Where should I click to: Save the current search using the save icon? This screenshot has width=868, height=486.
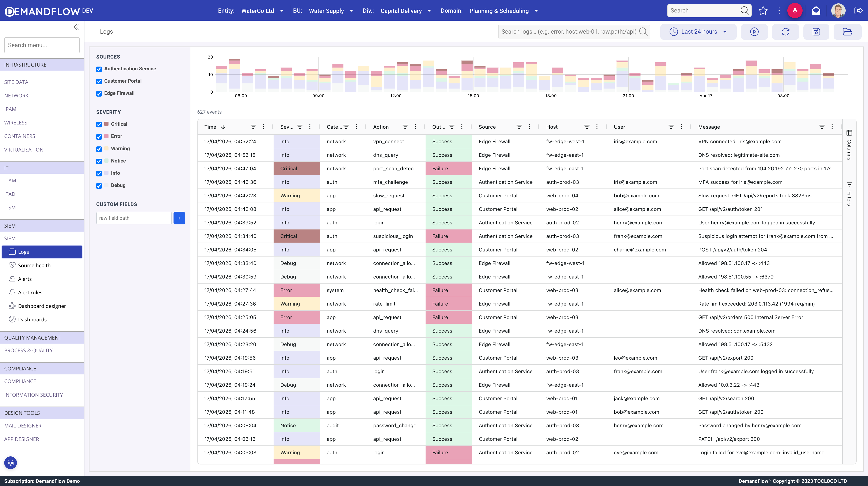[x=816, y=32]
